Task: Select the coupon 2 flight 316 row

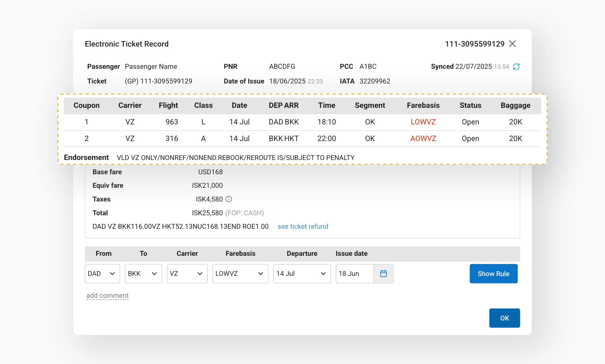Action: [x=172, y=138]
